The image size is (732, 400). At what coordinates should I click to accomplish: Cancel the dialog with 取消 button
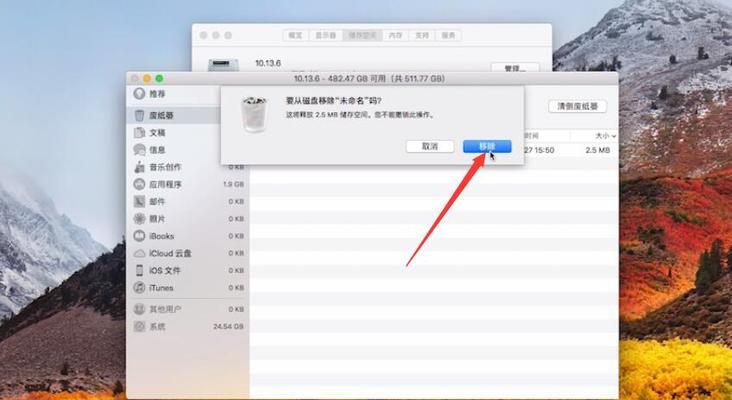pos(430,147)
